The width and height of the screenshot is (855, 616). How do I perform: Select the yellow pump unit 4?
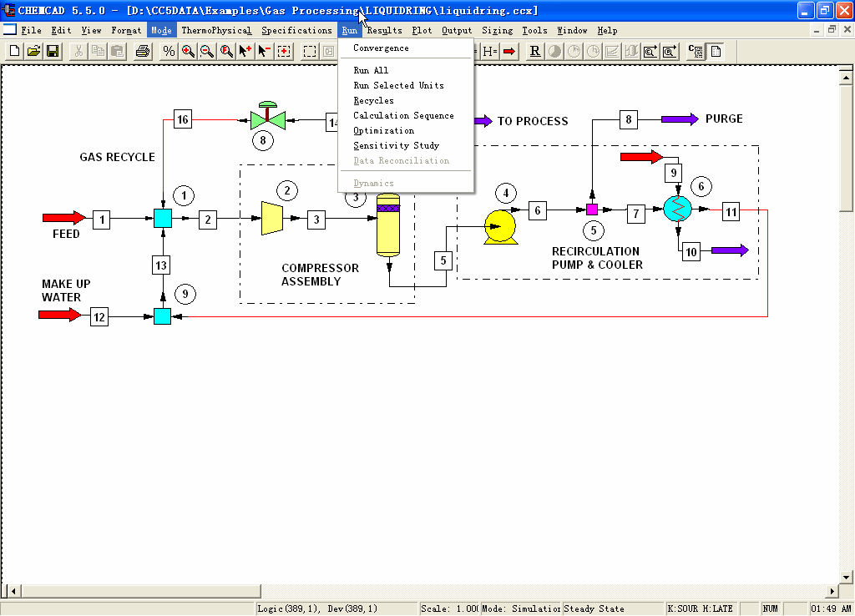501,227
